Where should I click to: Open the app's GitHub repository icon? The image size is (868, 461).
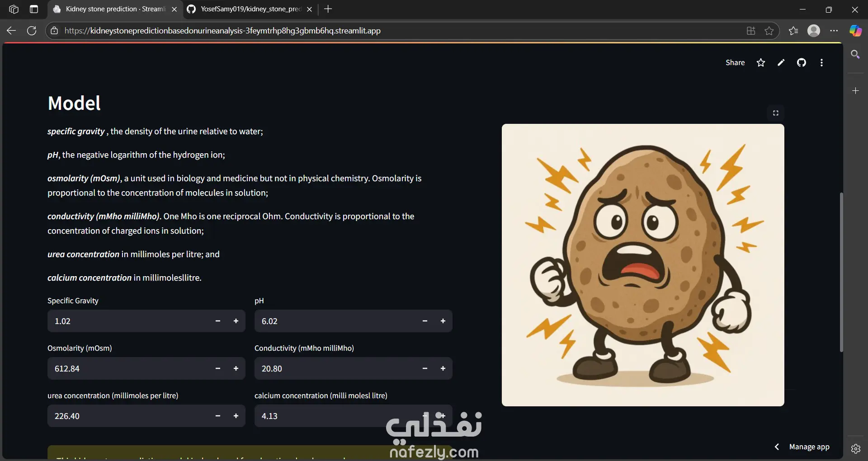coord(802,63)
